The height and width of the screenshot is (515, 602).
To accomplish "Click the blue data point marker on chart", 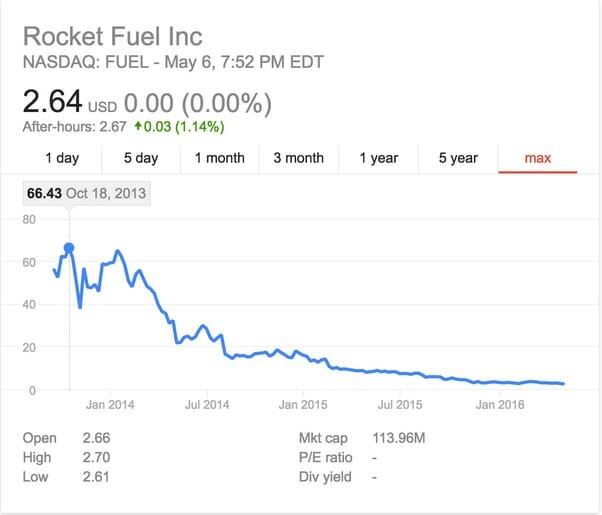I will click(69, 248).
